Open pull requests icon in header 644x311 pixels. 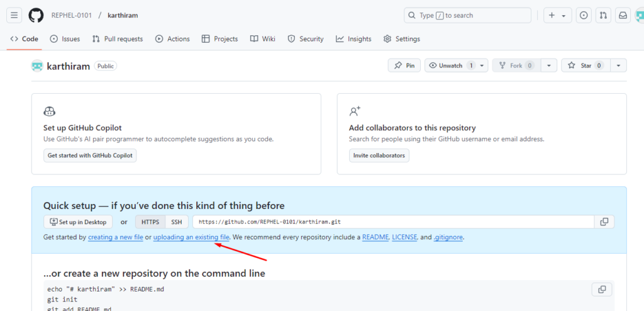pos(602,15)
